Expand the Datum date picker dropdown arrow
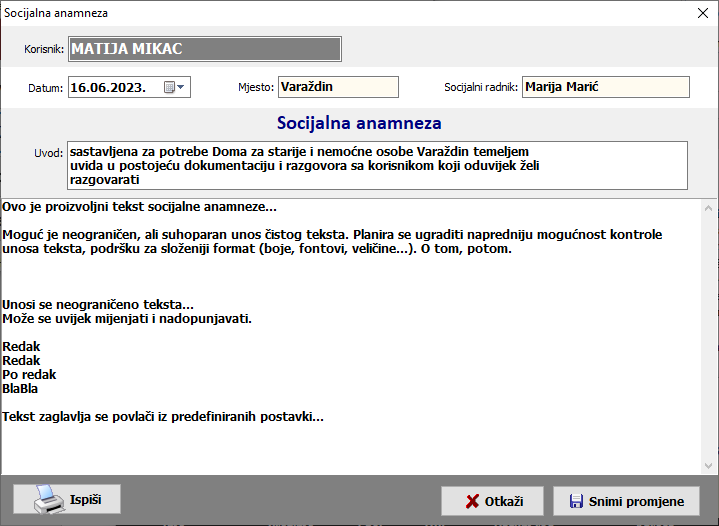This screenshot has height=526, width=719. (x=181, y=87)
